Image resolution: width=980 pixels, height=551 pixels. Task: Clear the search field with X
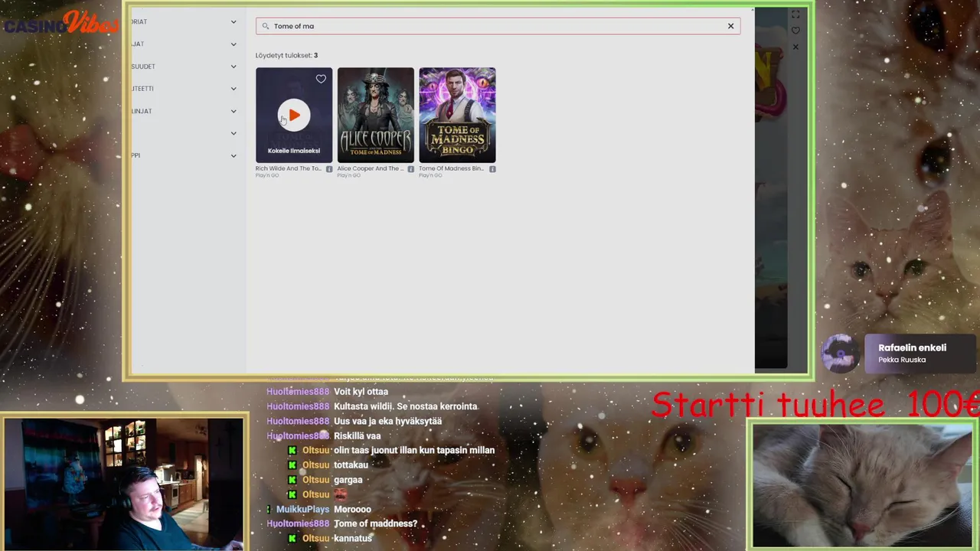730,26
